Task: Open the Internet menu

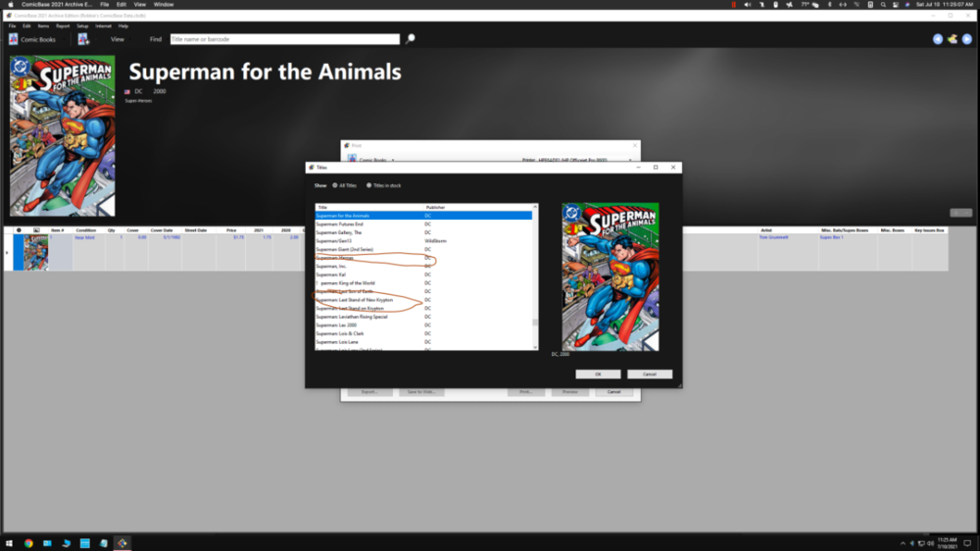Action: (103, 26)
